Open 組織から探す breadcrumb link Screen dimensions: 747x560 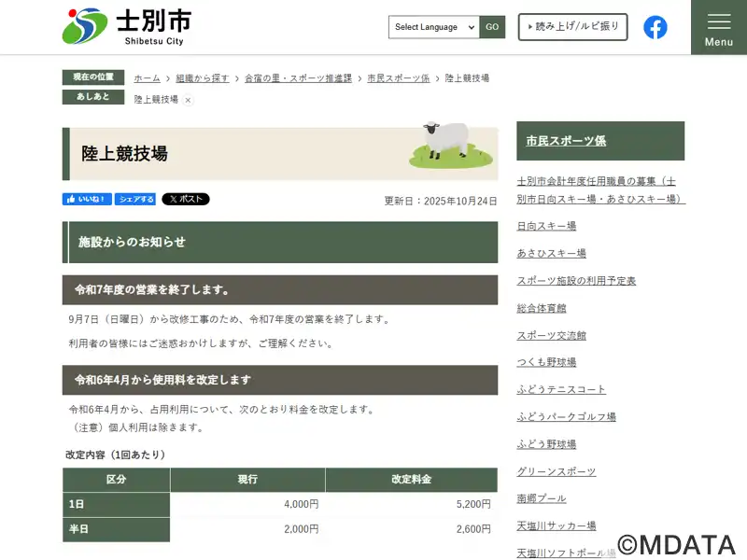[203, 78]
